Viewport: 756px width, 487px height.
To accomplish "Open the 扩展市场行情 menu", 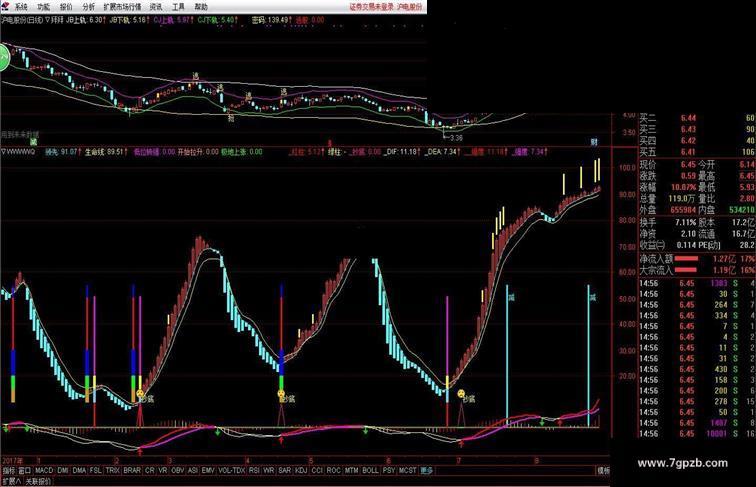I will point(122,7).
